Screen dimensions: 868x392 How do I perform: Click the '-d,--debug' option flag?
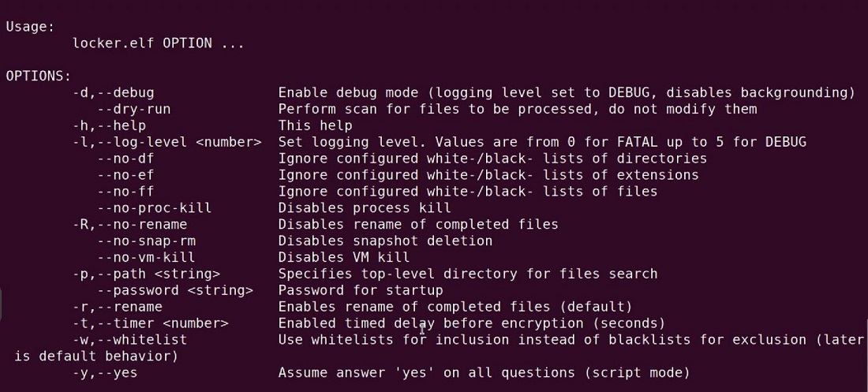(113, 92)
